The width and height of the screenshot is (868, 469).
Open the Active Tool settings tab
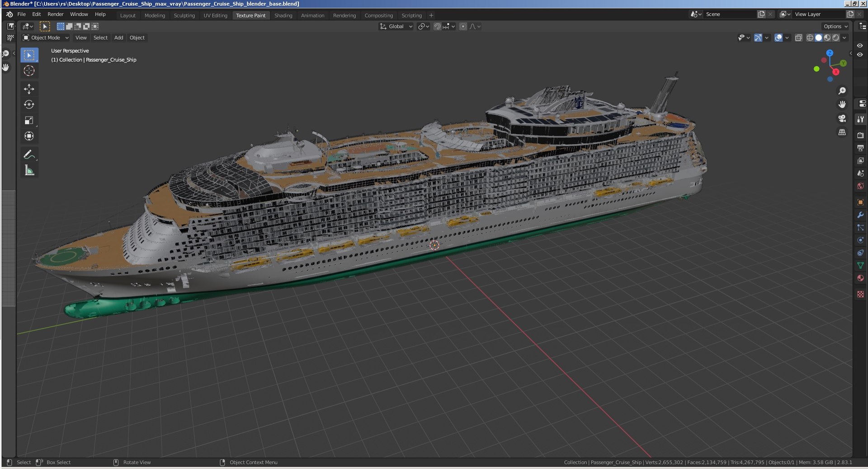(x=860, y=119)
